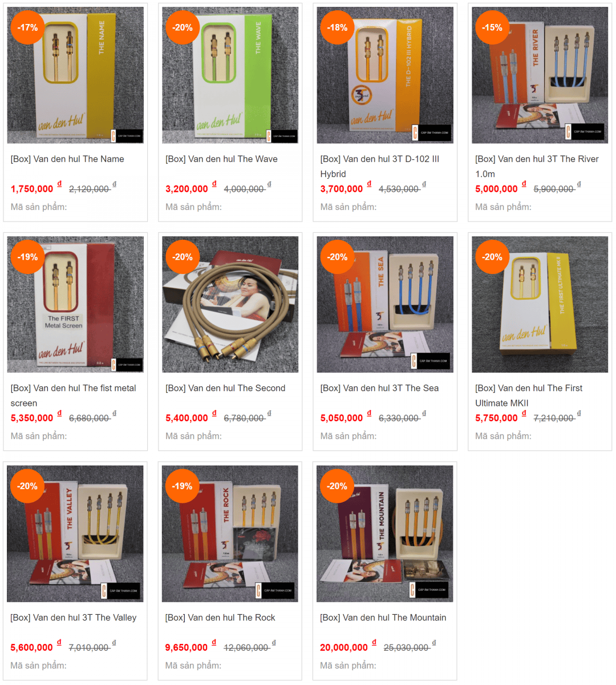Open '[Box] Van den hul The Name' link
The image size is (616, 685).
click(x=67, y=159)
